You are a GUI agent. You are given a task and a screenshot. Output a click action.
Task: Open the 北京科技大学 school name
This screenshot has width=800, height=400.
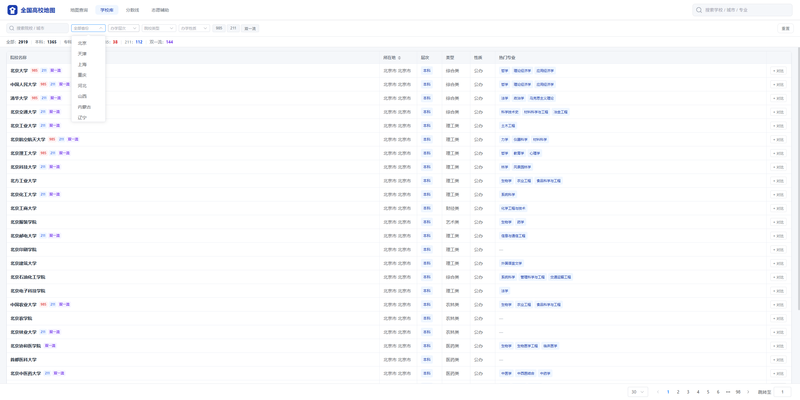(23, 167)
